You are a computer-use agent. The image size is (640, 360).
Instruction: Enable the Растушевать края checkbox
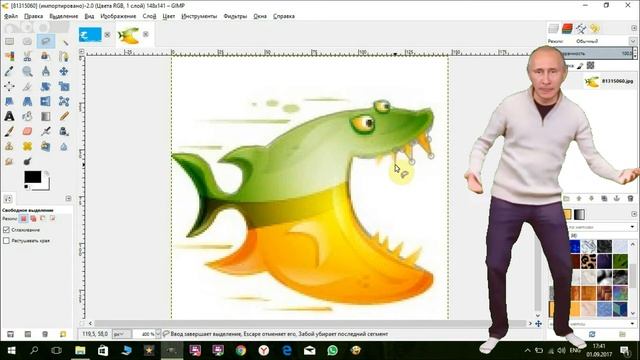pyautogui.click(x=6, y=241)
